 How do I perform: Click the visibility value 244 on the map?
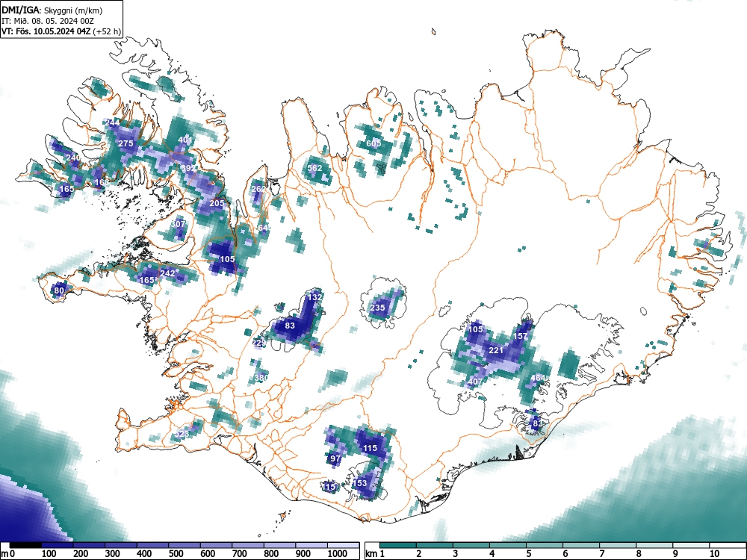tap(113, 123)
